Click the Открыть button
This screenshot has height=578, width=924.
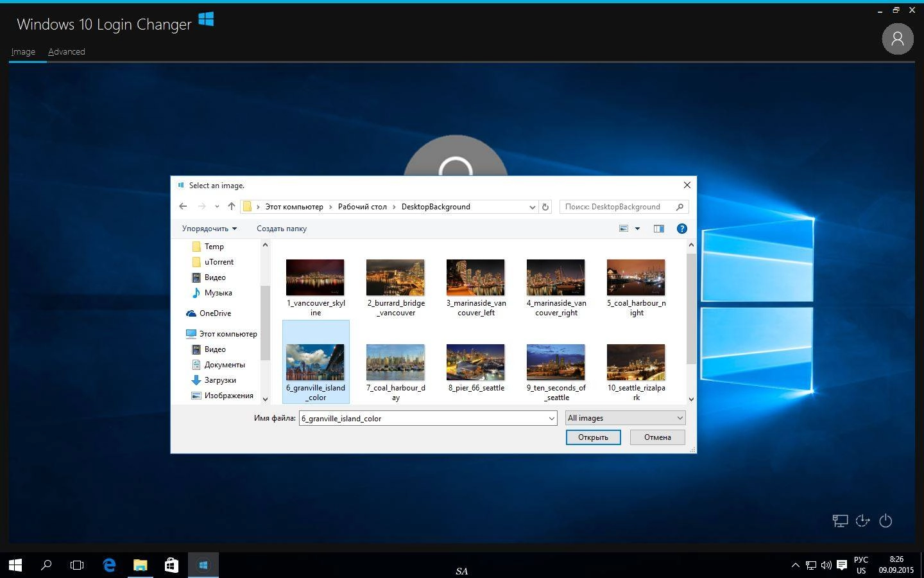[x=593, y=437]
